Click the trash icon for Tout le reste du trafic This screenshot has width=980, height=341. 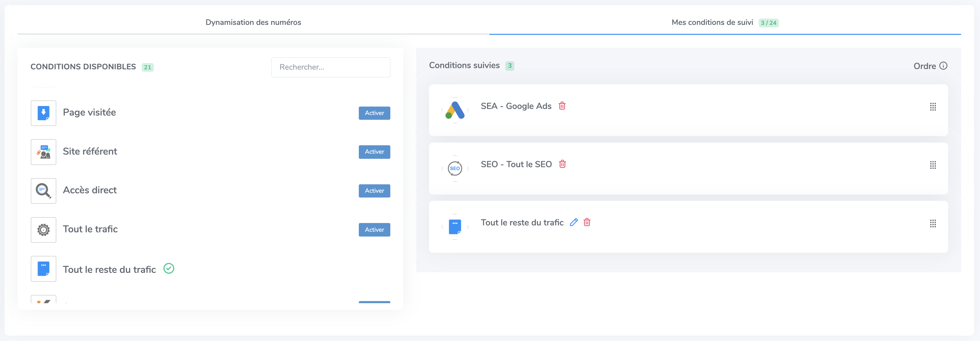[x=587, y=222]
